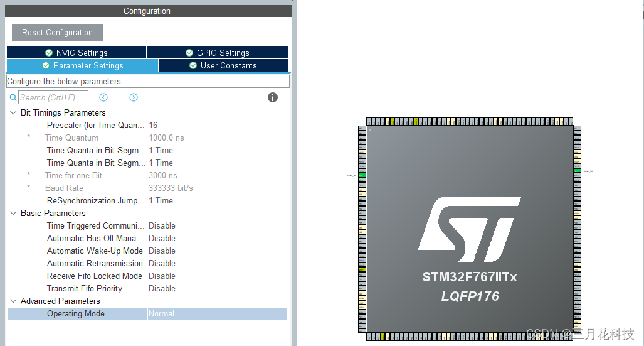Collapse the Basic Parameters group

pos(13,213)
